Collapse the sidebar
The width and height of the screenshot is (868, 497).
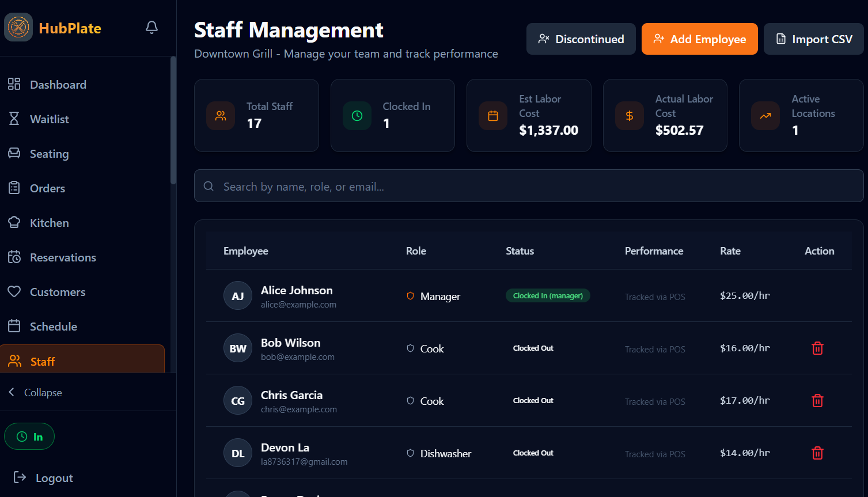pos(36,392)
